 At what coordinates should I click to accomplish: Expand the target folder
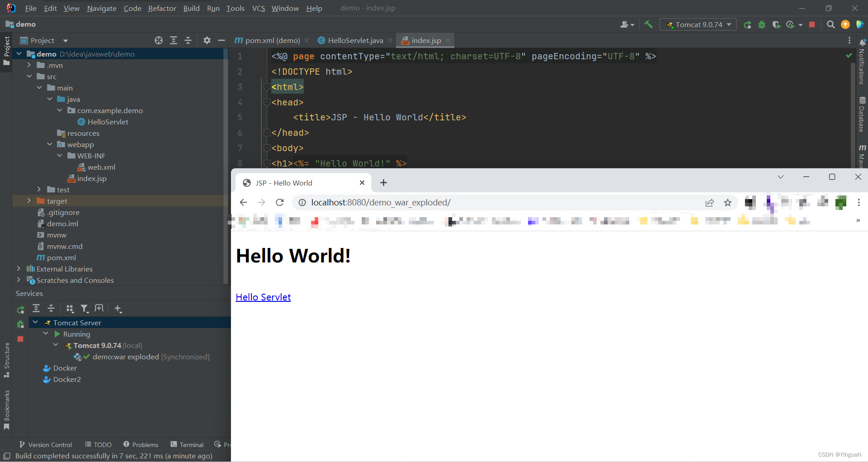coord(29,201)
